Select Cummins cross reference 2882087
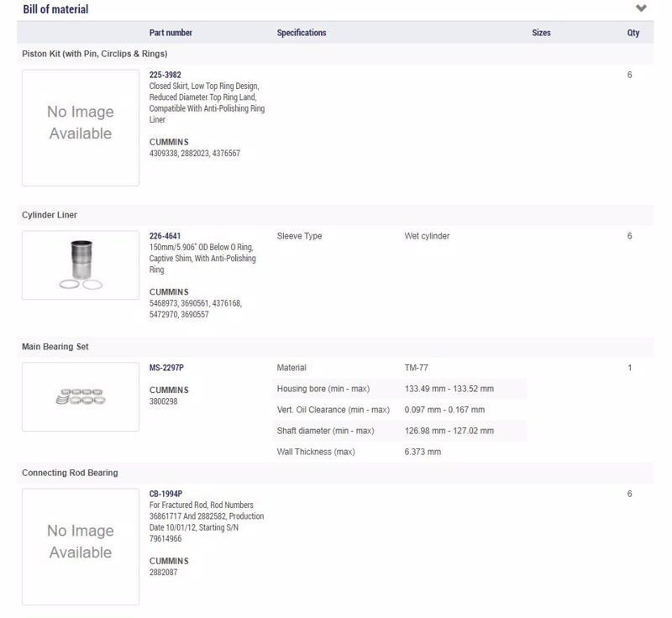Image resolution: width=672 pixels, height=618 pixels. 163,572
